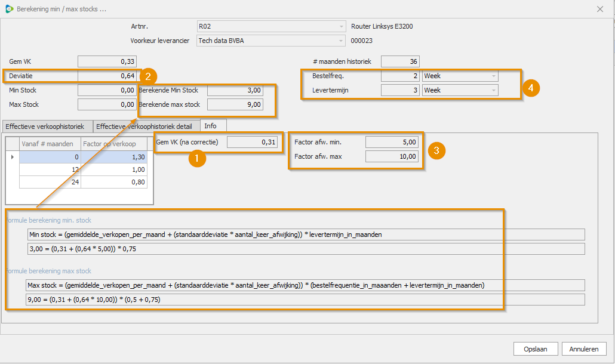
Task: Focus the Bestelfreq. number field
Action: coord(400,76)
